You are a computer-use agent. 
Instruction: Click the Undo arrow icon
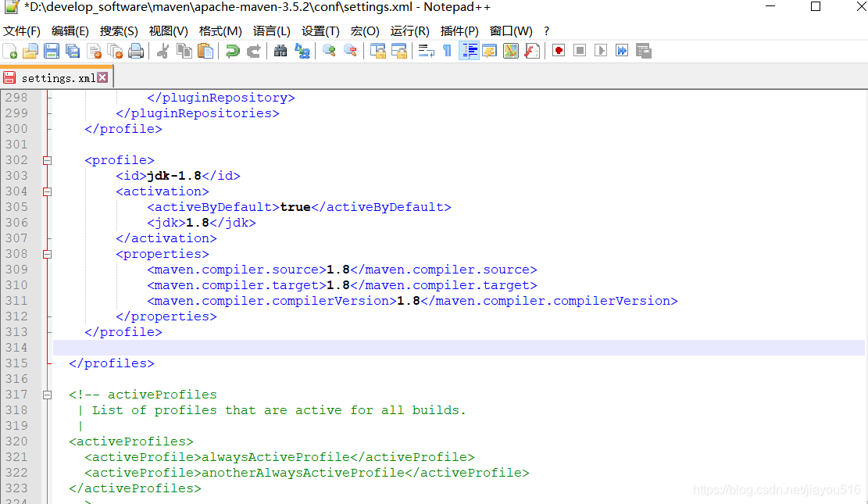[x=233, y=51]
